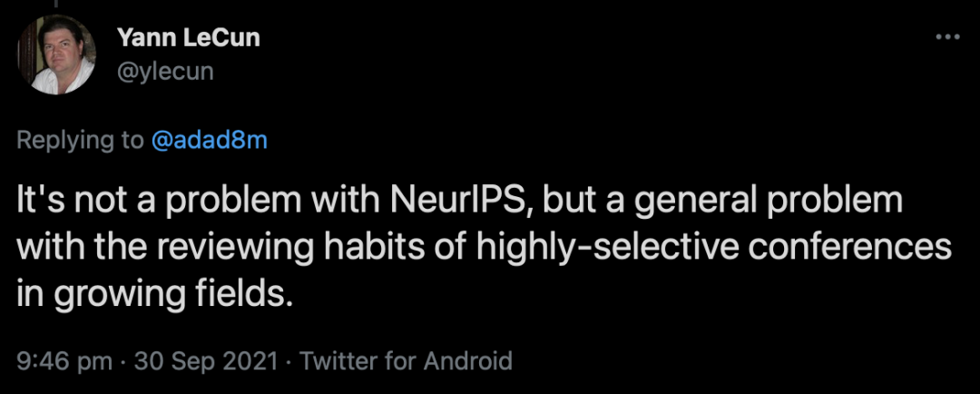
Task: Open the @adad8m mention link
Action: point(209,140)
